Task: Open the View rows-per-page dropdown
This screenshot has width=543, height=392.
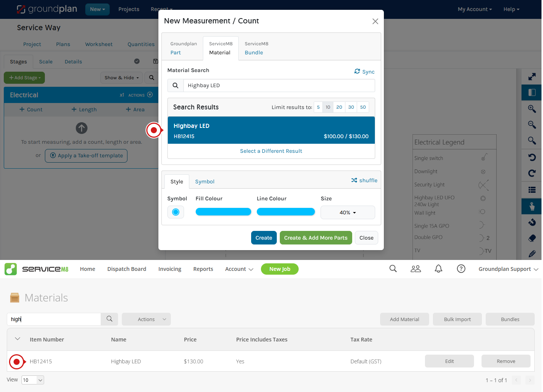Action: pyautogui.click(x=33, y=380)
